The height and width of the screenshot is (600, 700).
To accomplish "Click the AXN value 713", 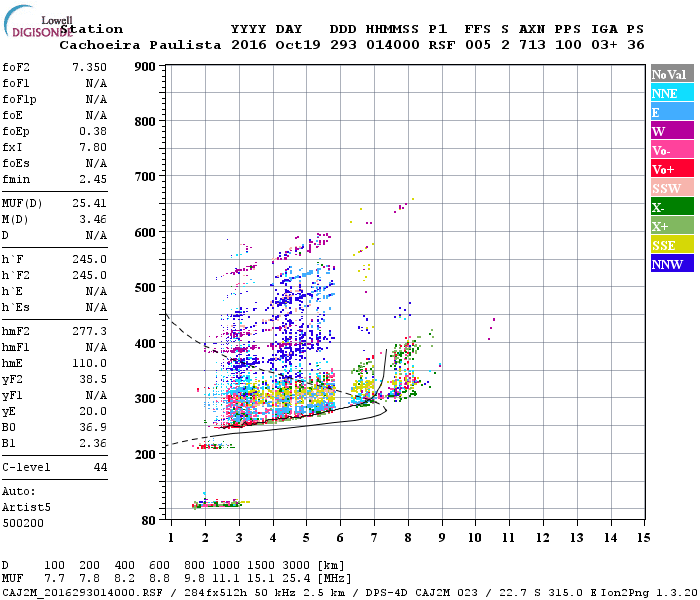I will pyautogui.click(x=532, y=45).
